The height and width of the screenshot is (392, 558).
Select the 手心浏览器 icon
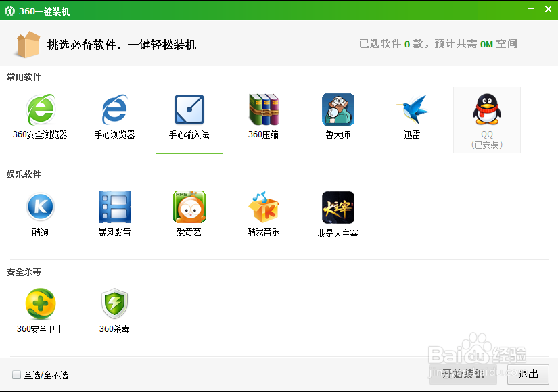pyautogui.click(x=114, y=109)
